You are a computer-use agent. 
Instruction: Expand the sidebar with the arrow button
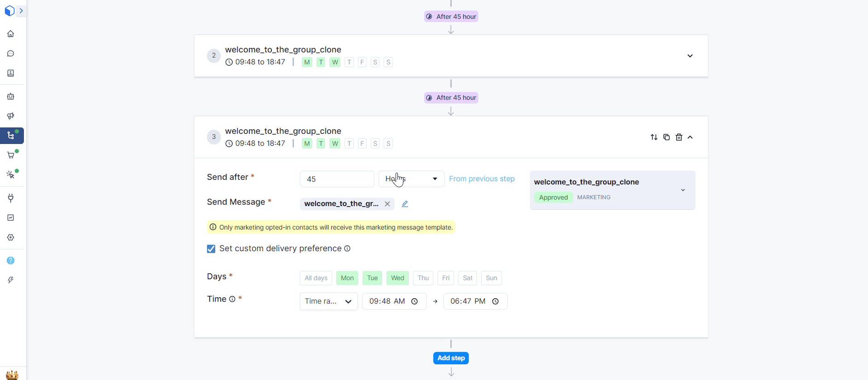click(21, 11)
